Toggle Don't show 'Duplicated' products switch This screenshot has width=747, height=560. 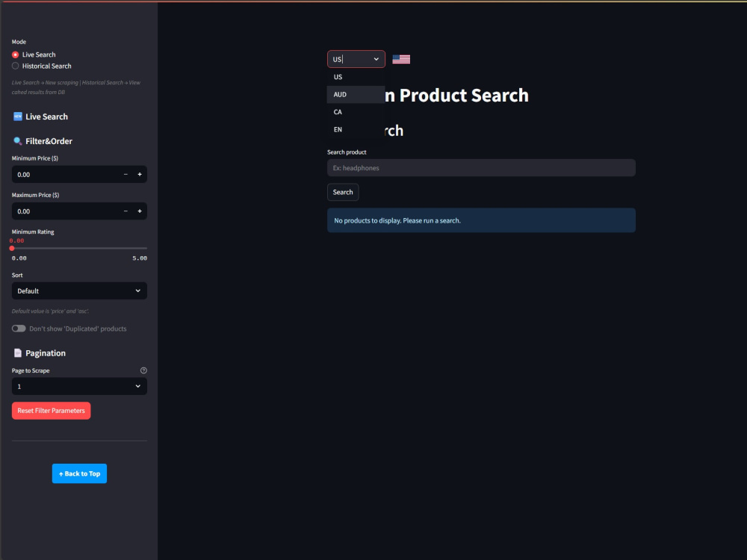[19, 329]
